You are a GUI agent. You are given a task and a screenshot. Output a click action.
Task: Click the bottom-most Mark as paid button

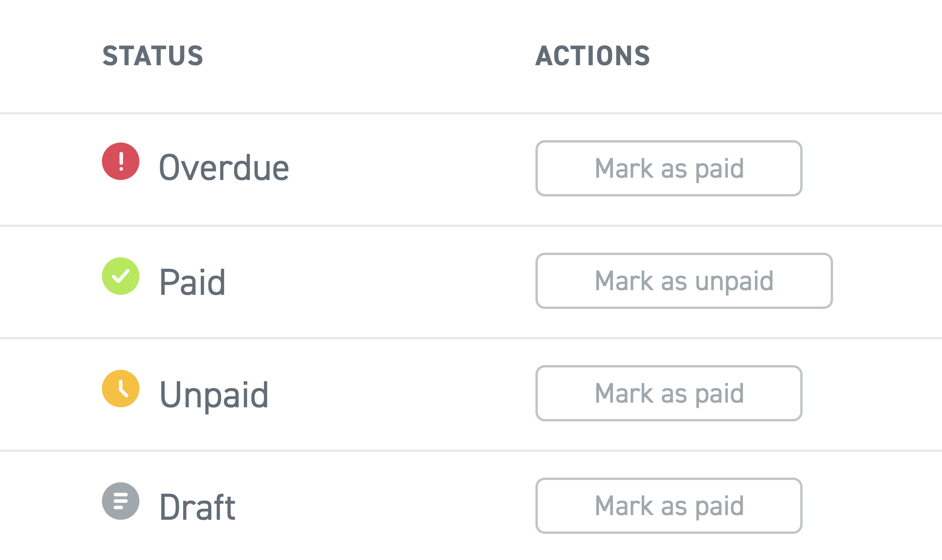click(669, 506)
